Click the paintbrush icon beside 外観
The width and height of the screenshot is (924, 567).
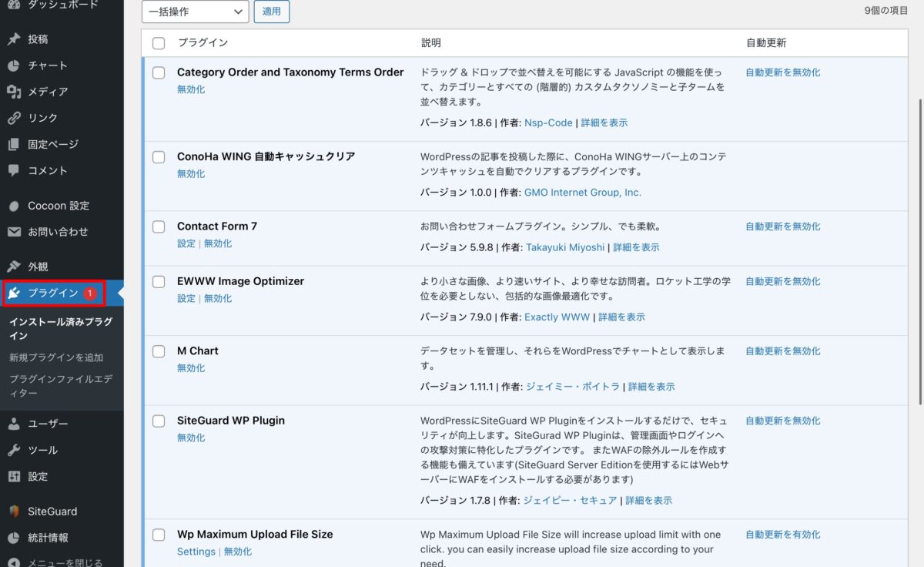(x=14, y=267)
